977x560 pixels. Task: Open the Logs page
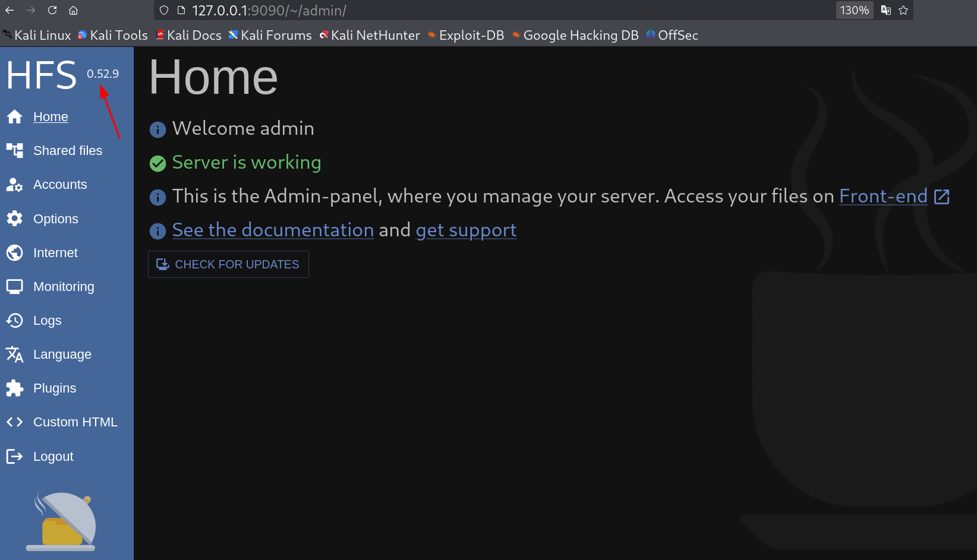pyautogui.click(x=48, y=321)
